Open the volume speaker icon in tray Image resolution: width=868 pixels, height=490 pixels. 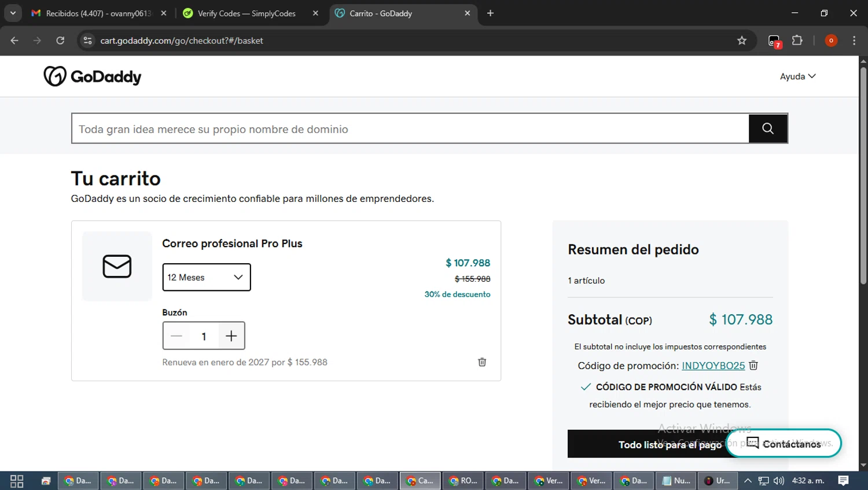click(779, 481)
